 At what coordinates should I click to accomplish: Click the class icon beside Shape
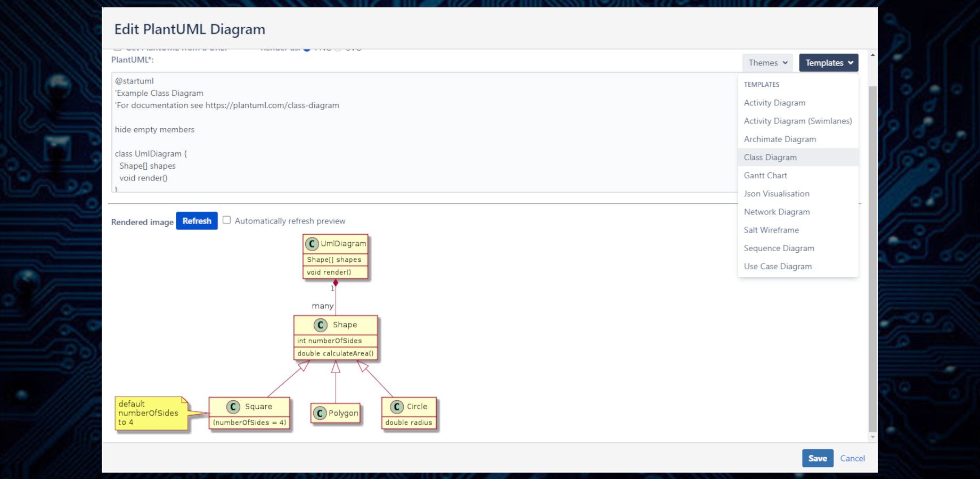pyautogui.click(x=320, y=325)
